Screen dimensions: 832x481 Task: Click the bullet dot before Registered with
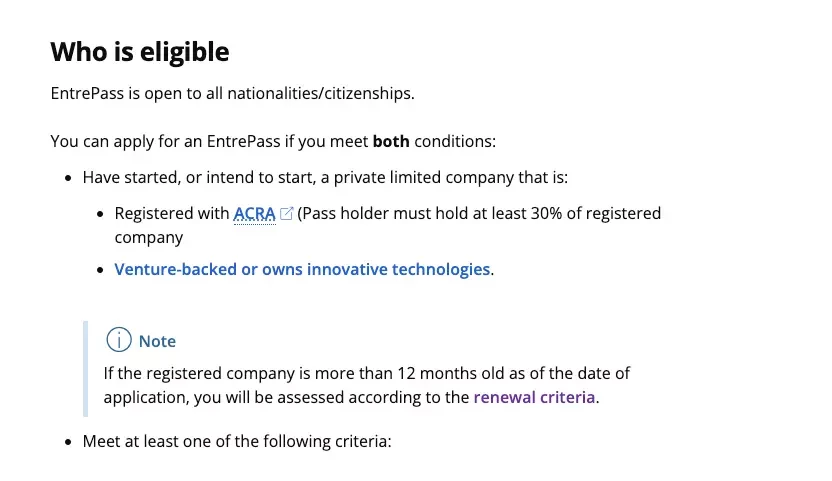pyautogui.click(x=100, y=214)
